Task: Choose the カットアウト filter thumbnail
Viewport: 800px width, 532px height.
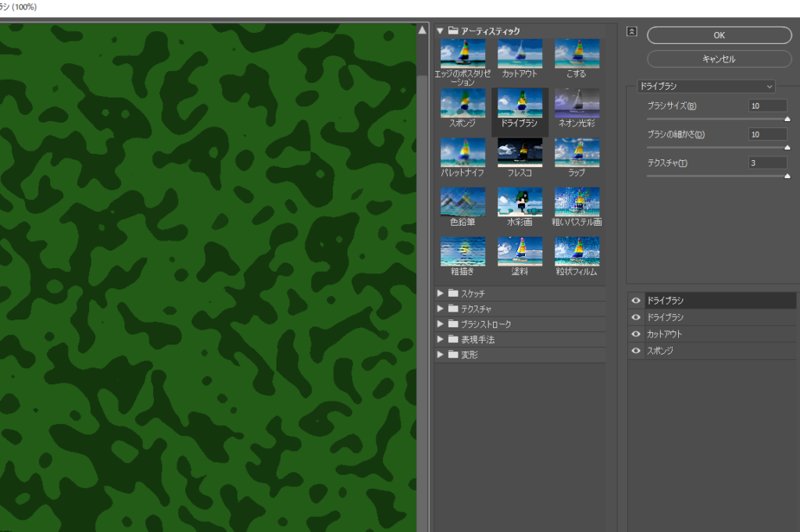Action: point(520,53)
